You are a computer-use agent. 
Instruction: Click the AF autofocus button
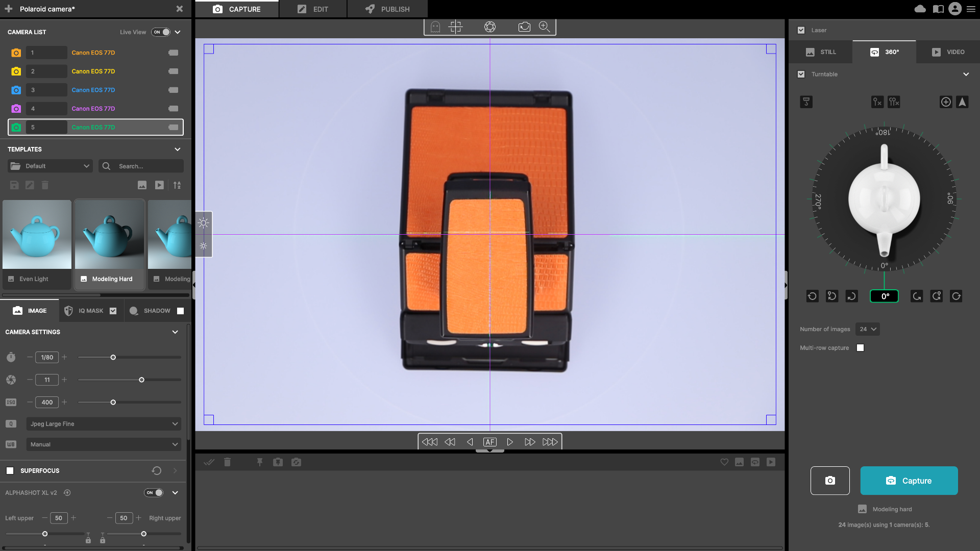tap(489, 442)
